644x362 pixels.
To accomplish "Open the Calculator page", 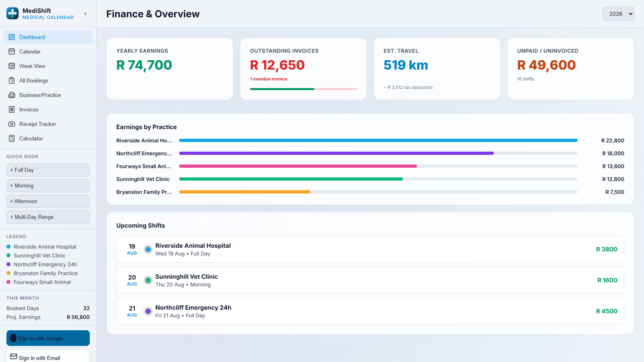I will click(48, 138).
